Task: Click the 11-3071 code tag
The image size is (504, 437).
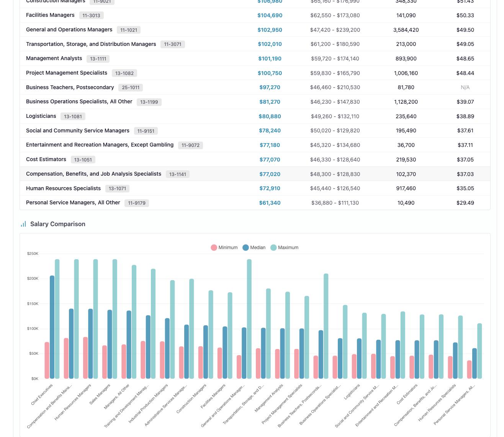Action: point(172,44)
